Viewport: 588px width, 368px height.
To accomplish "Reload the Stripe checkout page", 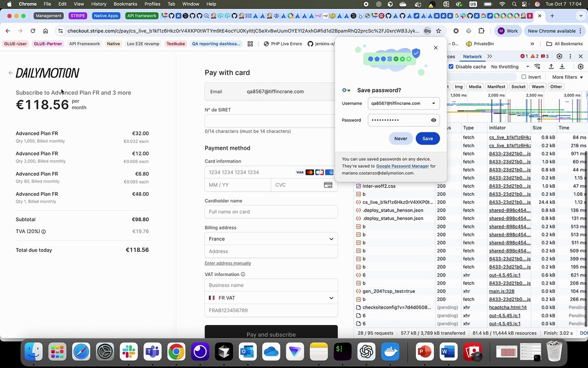I will click(x=33, y=31).
